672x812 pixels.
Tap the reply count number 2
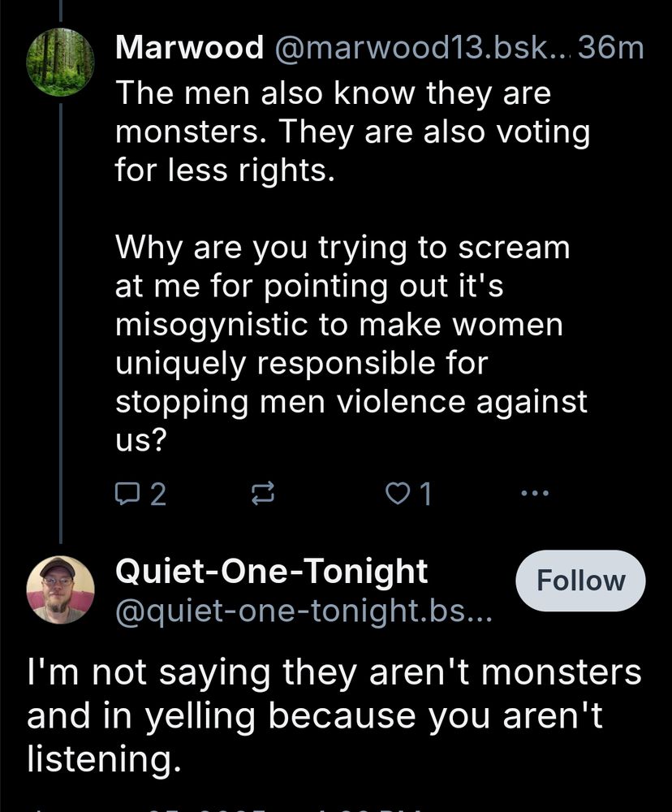coord(159,494)
